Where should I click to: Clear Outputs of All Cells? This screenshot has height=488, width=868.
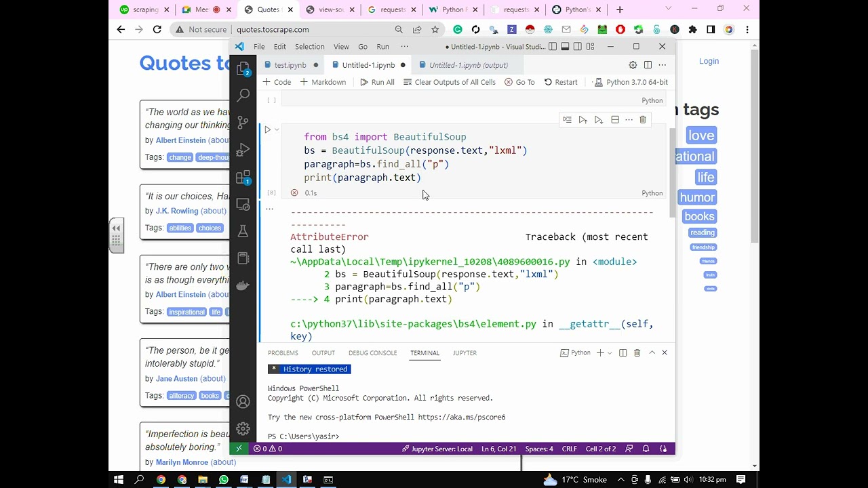[x=449, y=82]
